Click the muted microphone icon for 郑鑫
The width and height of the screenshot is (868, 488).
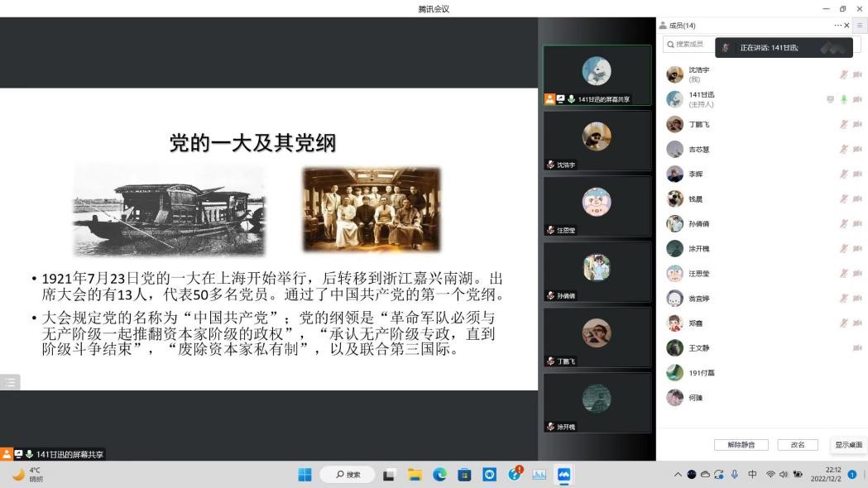click(844, 323)
